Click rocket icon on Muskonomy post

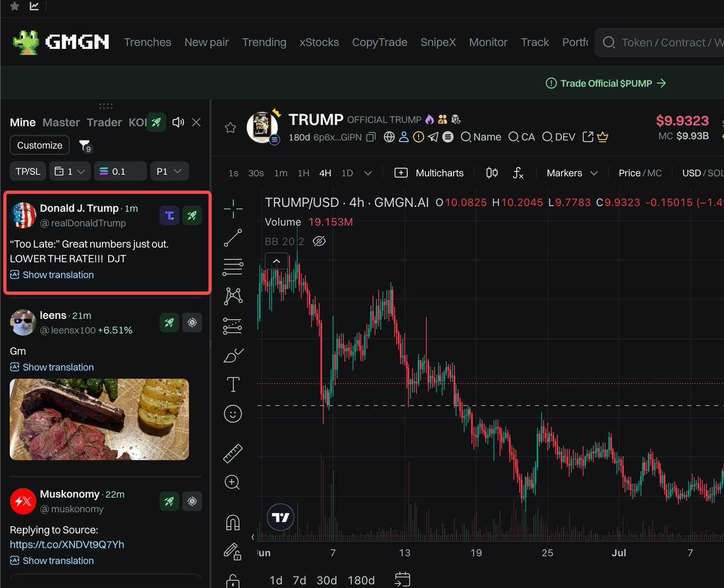tap(170, 501)
